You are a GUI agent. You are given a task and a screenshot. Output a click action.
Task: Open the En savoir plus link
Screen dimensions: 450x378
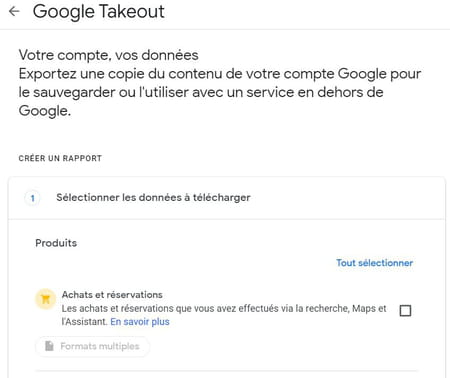click(140, 322)
